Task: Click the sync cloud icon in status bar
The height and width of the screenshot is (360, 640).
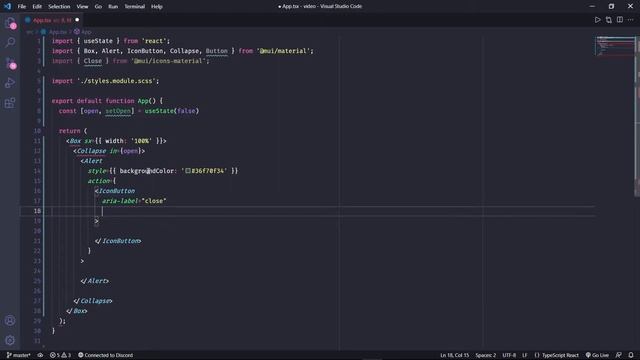Action: [x=40, y=355]
